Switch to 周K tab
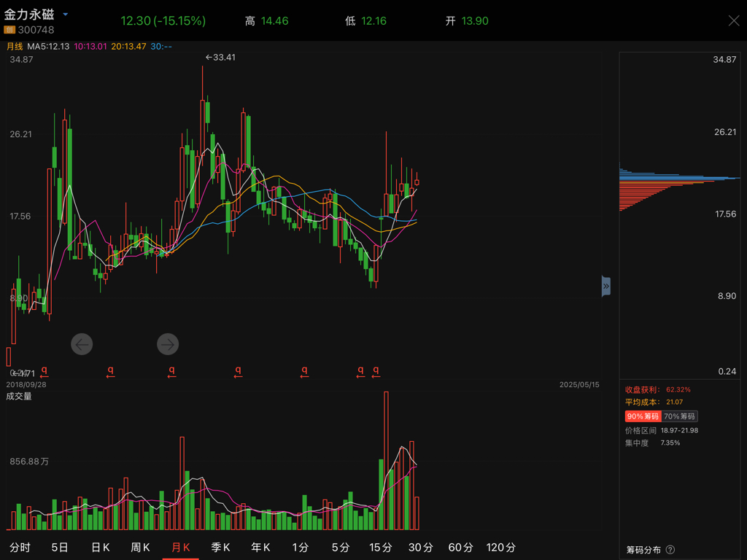747x560 pixels. tap(140, 548)
